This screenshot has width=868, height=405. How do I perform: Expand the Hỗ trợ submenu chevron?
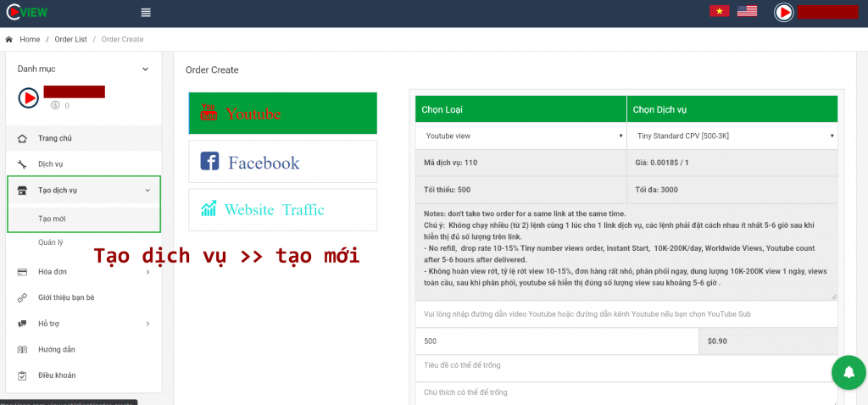147,324
